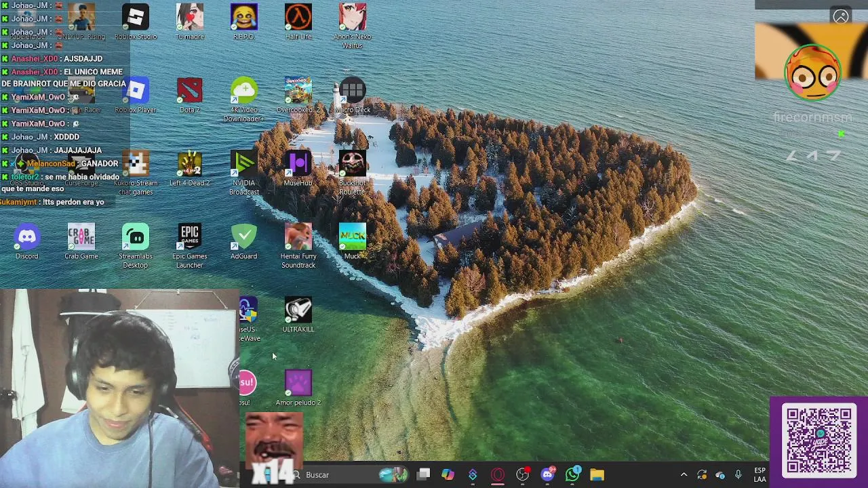This screenshot has height=488, width=868.
Task: Select the Epic Games Launcher icon
Action: [190, 246]
